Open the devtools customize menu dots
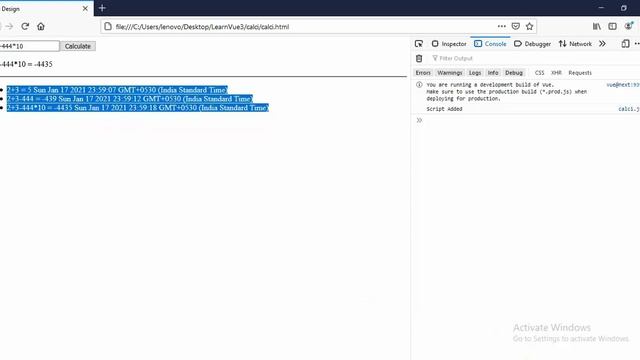The height and width of the screenshot is (360, 640). (637, 44)
